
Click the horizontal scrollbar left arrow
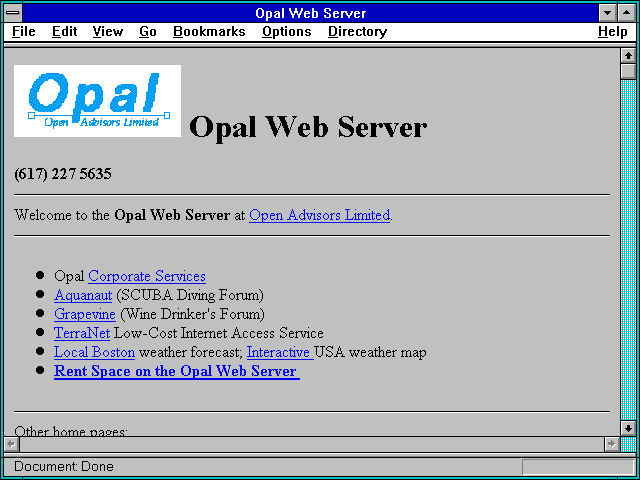[11, 444]
